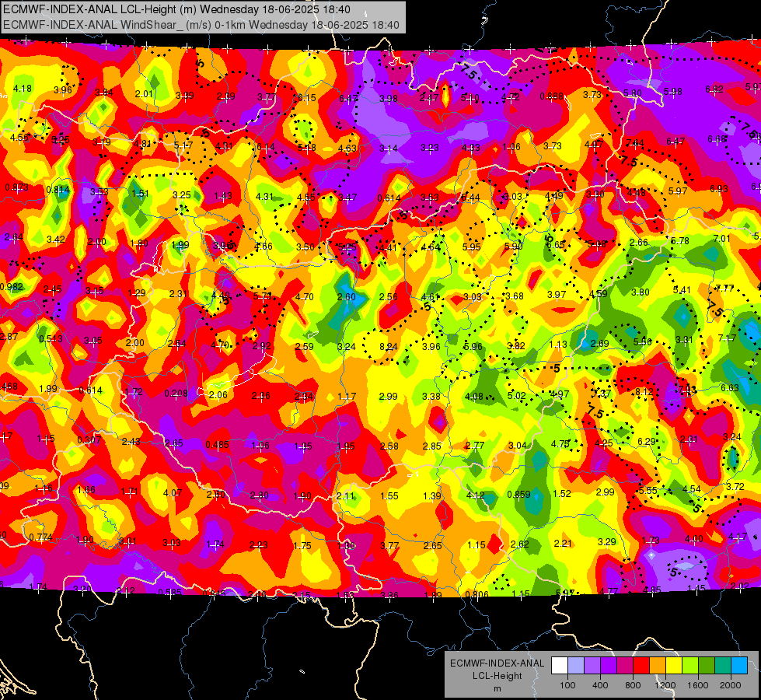Click the wind shear value 3.29
This screenshot has width=761, height=700.
[606, 541]
